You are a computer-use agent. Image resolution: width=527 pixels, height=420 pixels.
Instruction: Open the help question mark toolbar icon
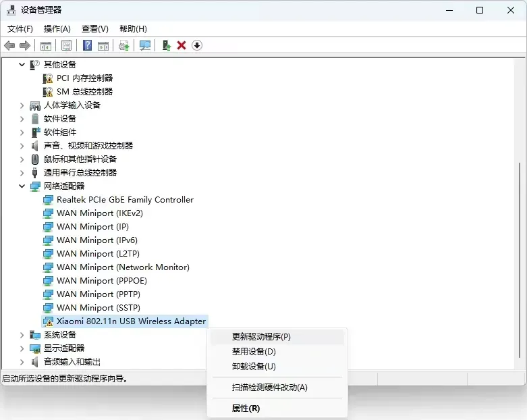pyautogui.click(x=88, y=45)
